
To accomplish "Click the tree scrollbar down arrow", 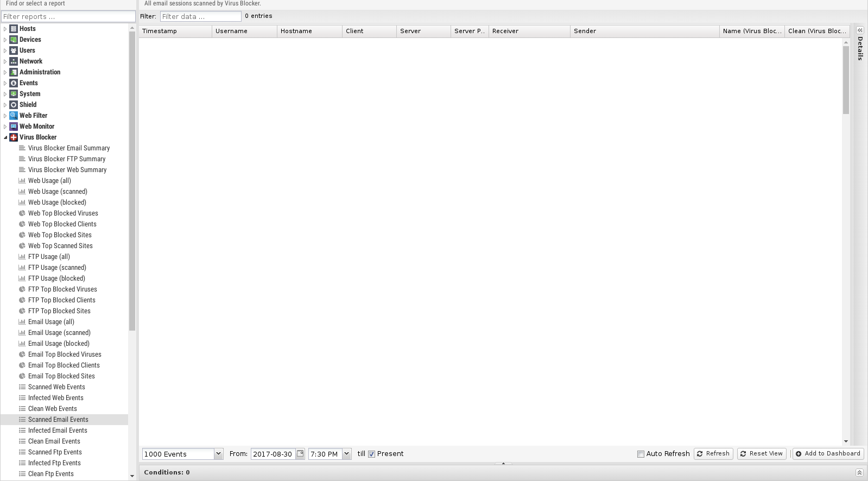I will (132, 476).
